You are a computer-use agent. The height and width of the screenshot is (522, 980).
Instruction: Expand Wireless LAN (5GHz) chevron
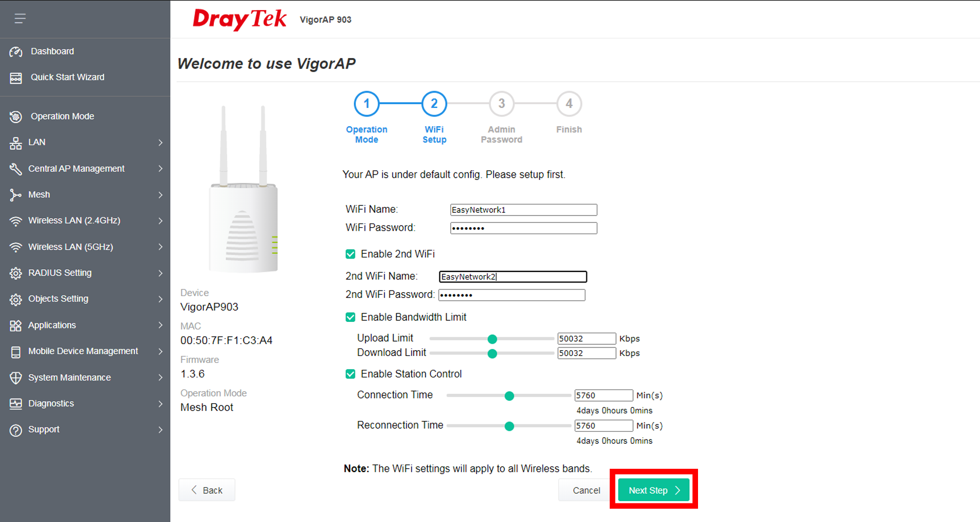(160, 247)
